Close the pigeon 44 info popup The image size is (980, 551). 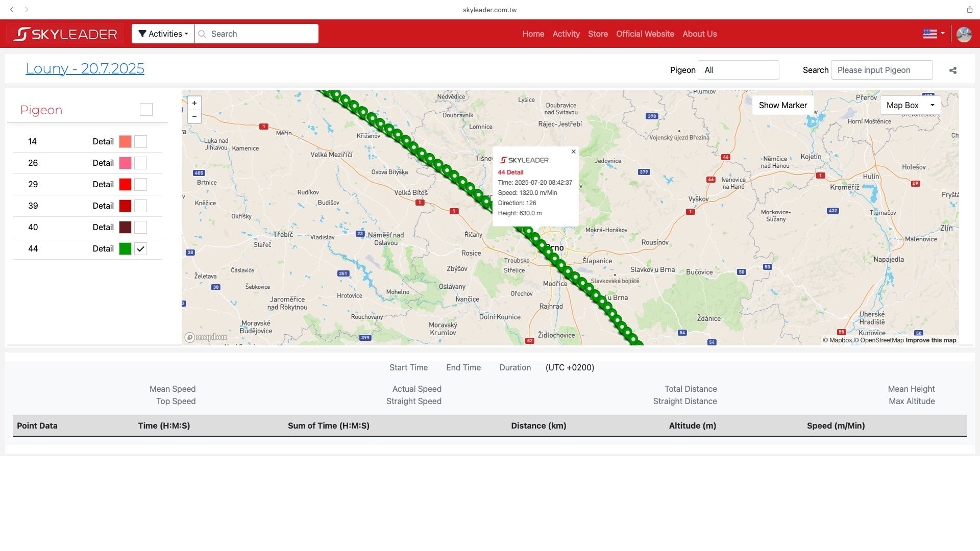click(x=573, y=152)
